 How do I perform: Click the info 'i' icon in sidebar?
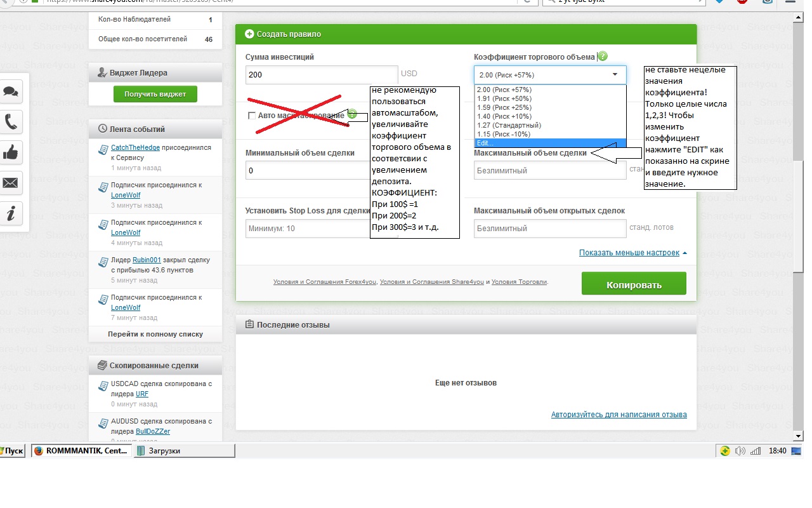click(x=11, y=214)
